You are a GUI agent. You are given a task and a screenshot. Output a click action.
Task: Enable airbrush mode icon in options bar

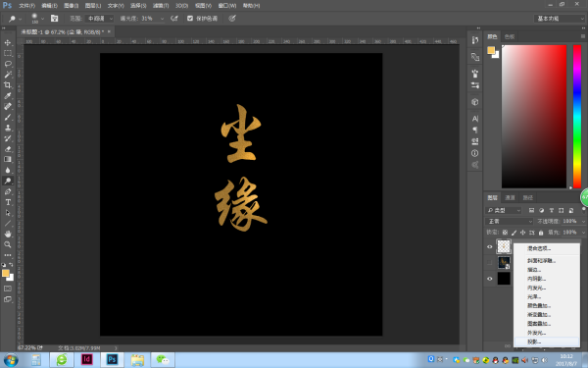coord(174,18)
